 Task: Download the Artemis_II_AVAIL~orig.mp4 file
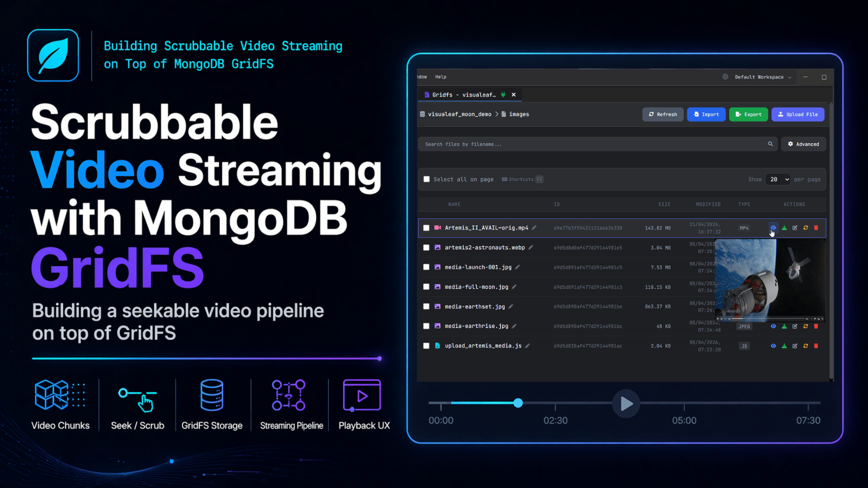click(x=784, y=228)
